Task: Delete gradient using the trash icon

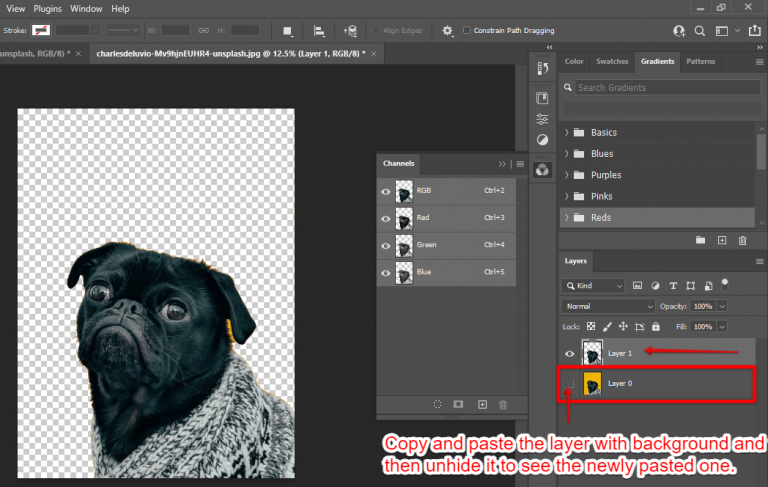Action: tap(742, 240)
